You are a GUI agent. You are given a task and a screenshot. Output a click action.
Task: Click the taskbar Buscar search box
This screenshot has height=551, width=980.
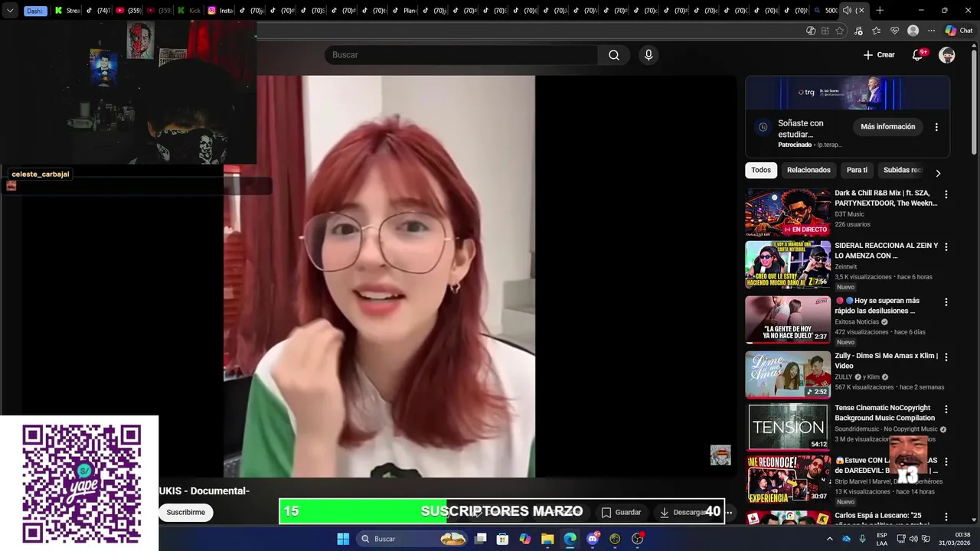click(413, 539)
